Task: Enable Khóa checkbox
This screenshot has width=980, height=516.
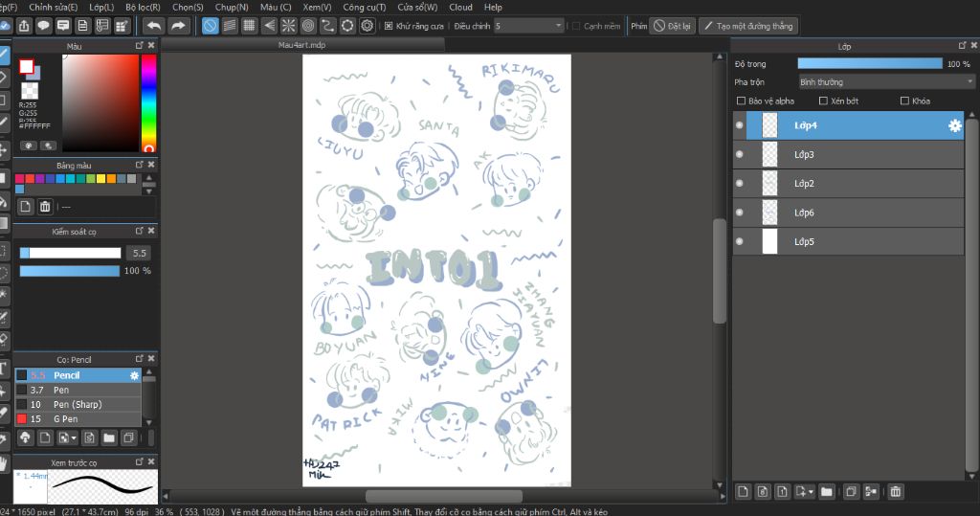Action: pos(904,101)
